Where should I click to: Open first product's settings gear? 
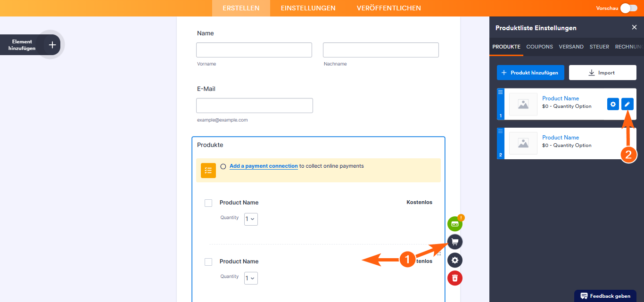pos(613,104)
